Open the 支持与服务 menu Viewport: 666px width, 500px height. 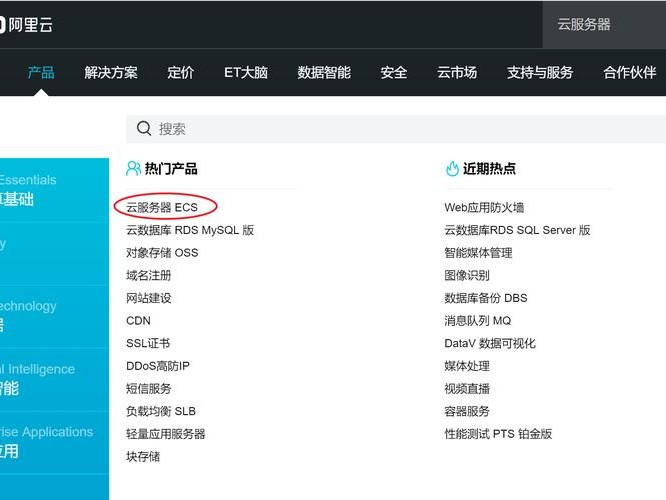coord(540,72)
